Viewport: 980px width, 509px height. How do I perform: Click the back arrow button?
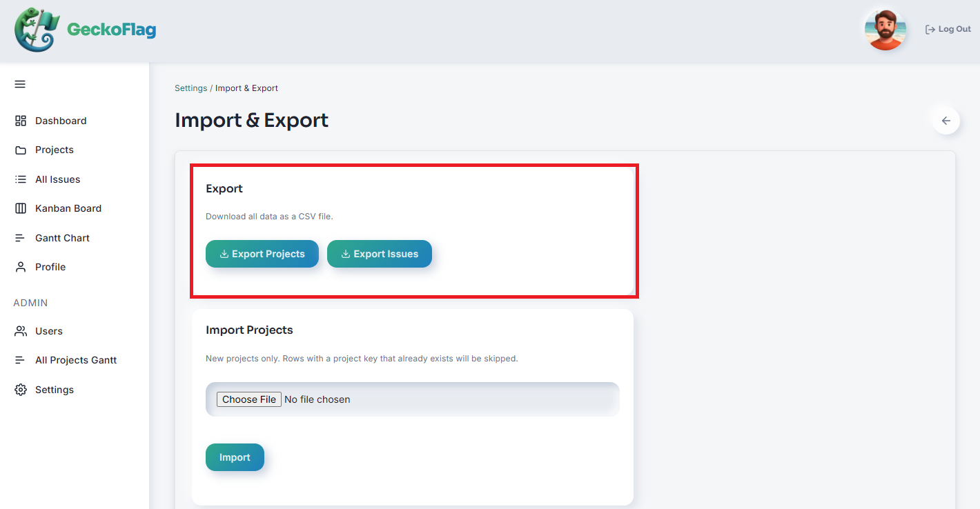[x=945, y=121]
